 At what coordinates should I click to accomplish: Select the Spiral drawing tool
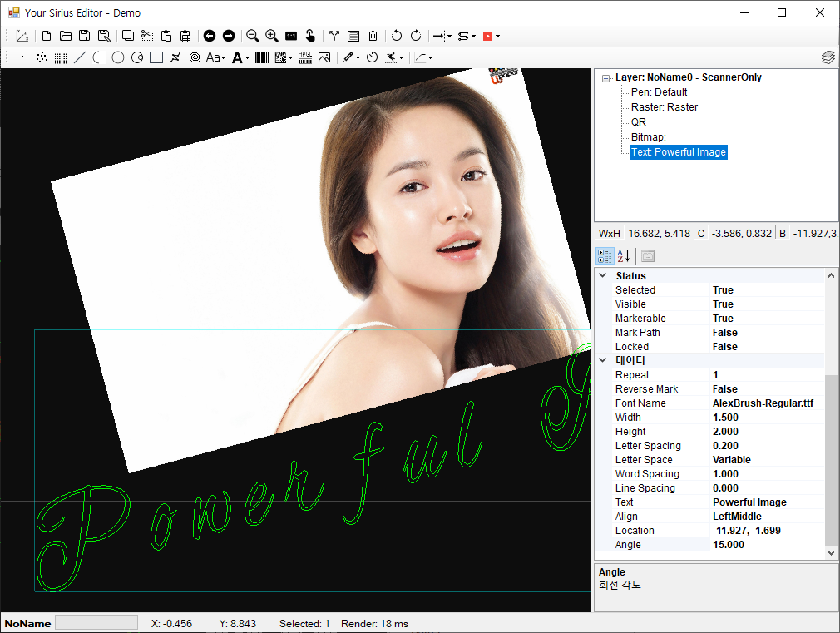[195, 57]
